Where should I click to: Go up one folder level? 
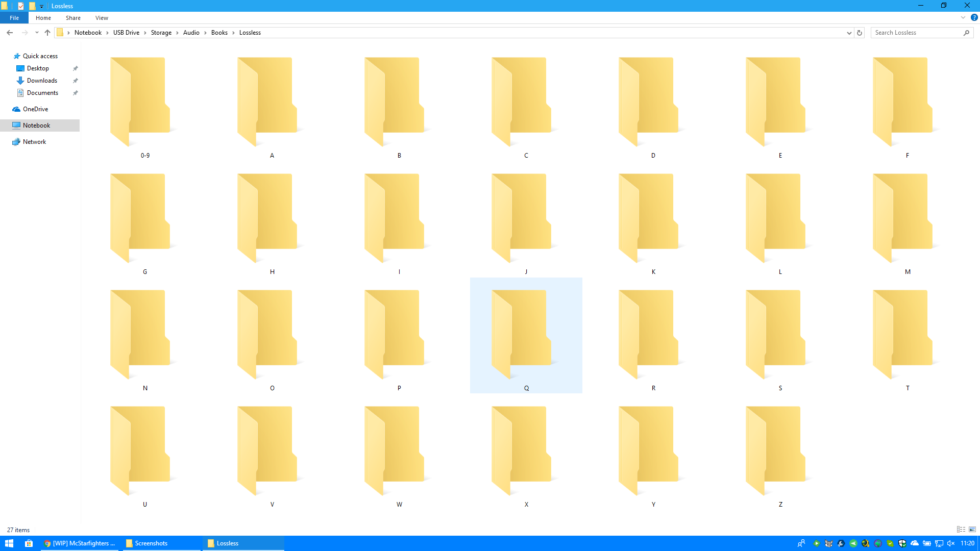(47, 33)
